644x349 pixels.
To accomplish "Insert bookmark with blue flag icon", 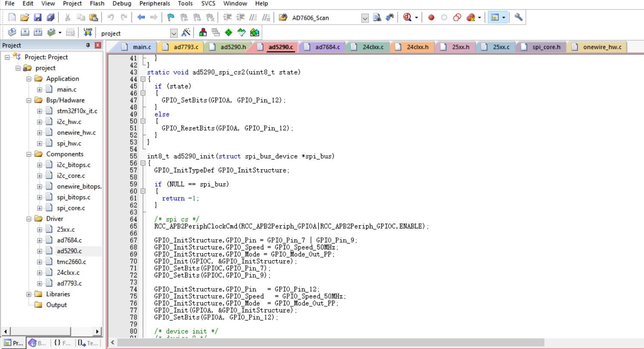I will [171, 17].
